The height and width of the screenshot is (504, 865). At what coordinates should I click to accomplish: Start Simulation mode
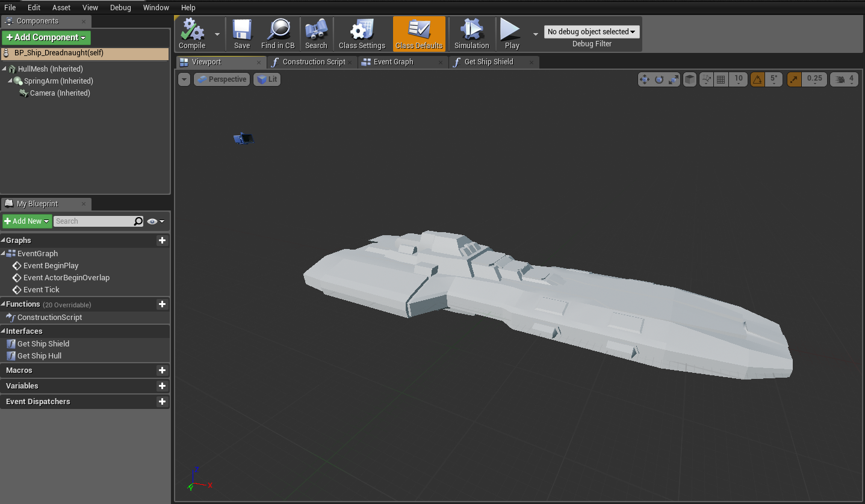(x=472, y=34)
